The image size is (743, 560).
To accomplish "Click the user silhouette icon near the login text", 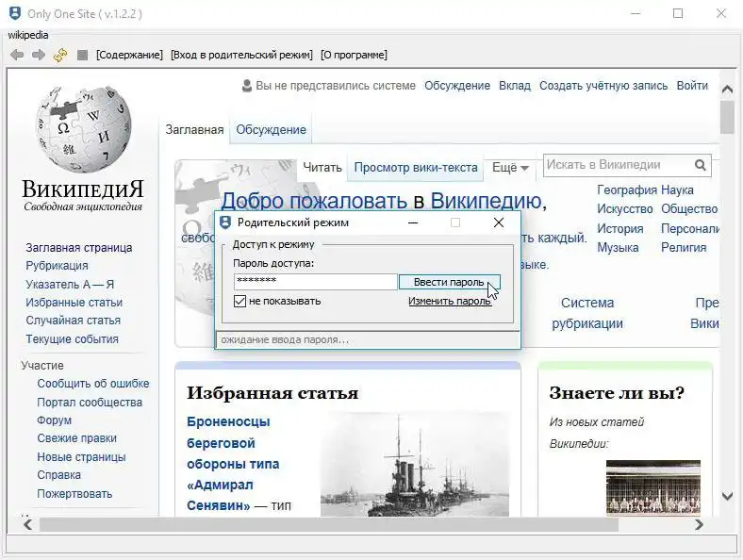I will coord(247,86).
